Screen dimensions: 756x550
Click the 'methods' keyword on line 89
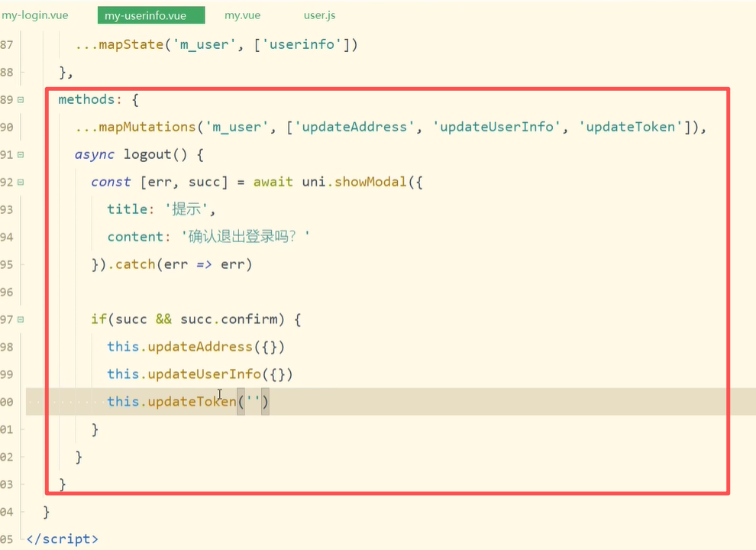[x=86, y=99]
